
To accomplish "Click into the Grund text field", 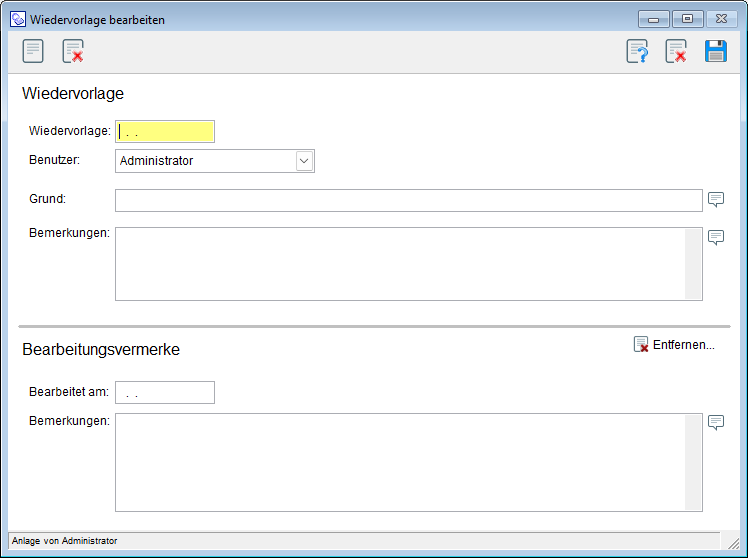I will 408,200.
